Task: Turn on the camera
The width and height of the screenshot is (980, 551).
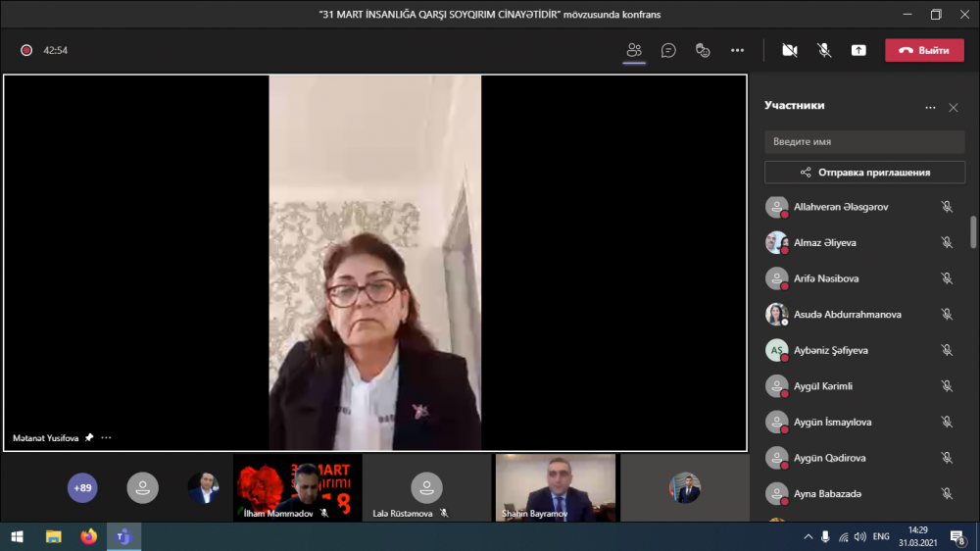Action: tap(790, 50)
